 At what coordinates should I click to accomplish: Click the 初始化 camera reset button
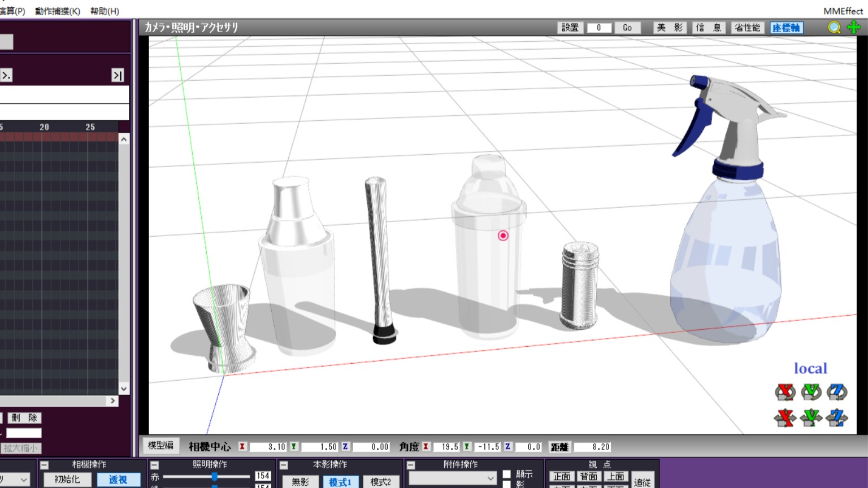coord(67,480)
